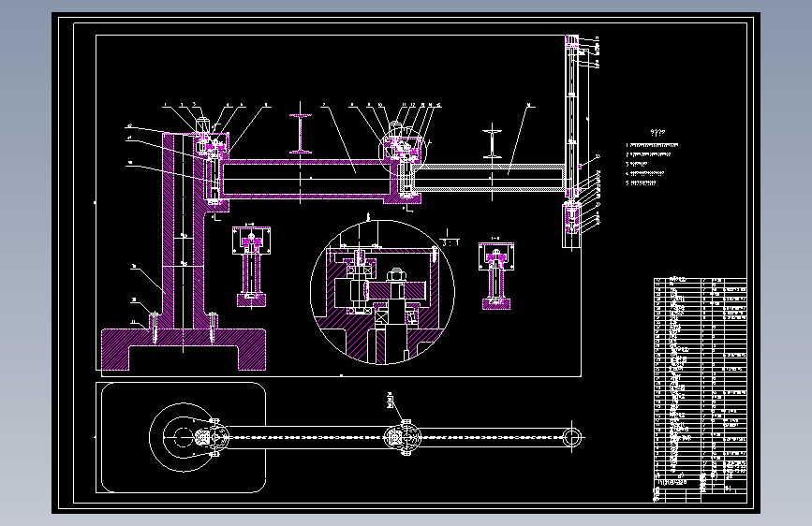The height and width of the screenshot is (526, 812).
Task: Select the small section view left of detail circle
Action: pos(251,267)
